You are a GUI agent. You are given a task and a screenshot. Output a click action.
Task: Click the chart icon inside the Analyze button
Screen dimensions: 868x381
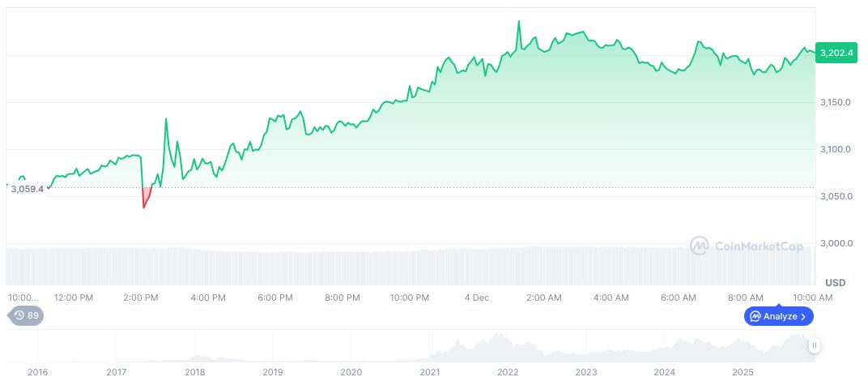coord(755,316)
